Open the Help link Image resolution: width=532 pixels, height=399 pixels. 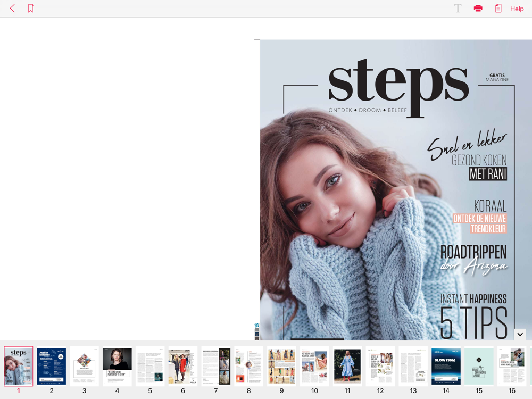[x=517, y=9]
